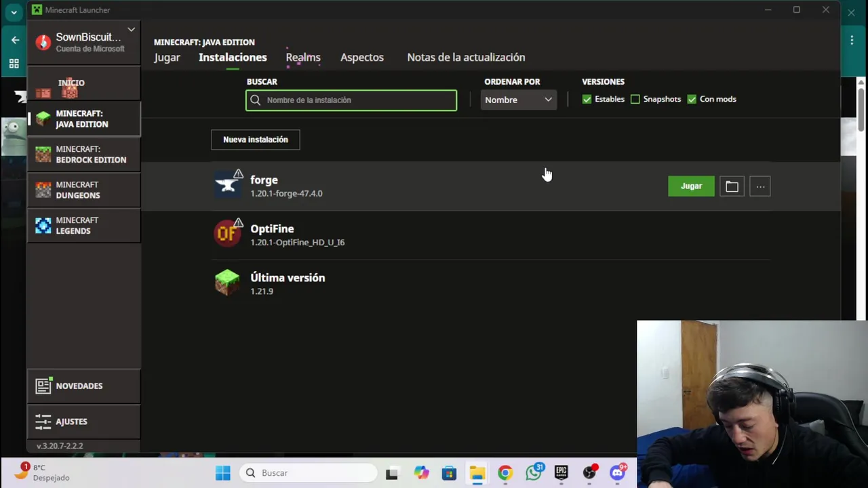The image size is (868, 488).
Task: Expand the top-left chevron dropdown behind launcher
Action: (14, 12)
